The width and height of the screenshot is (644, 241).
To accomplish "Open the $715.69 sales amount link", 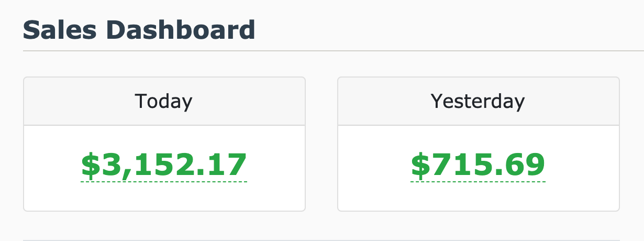I will 478,165.
